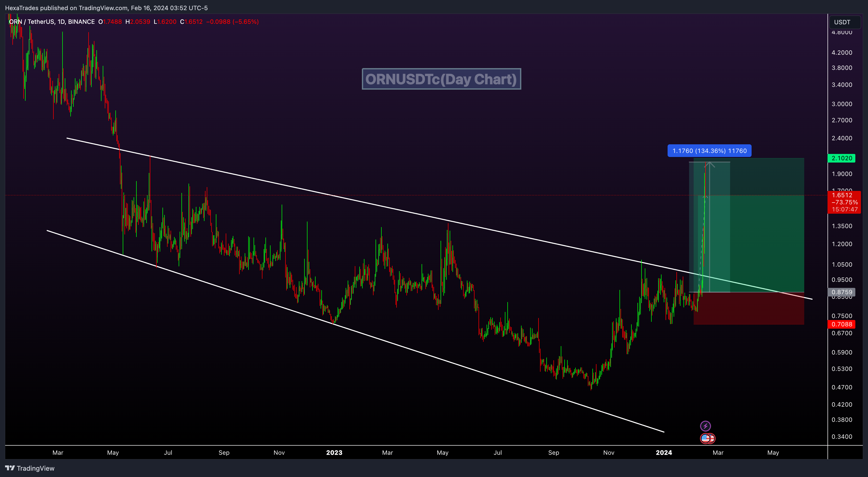868x477 pixels.
Task: Click the 2.1020 green target price tag
Action: pos(841,158)
